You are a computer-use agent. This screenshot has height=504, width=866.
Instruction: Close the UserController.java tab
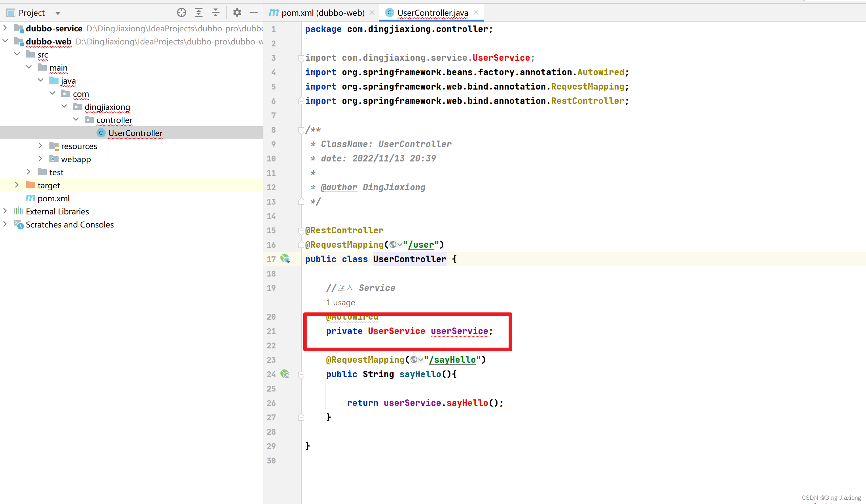[x=476, y=13]
